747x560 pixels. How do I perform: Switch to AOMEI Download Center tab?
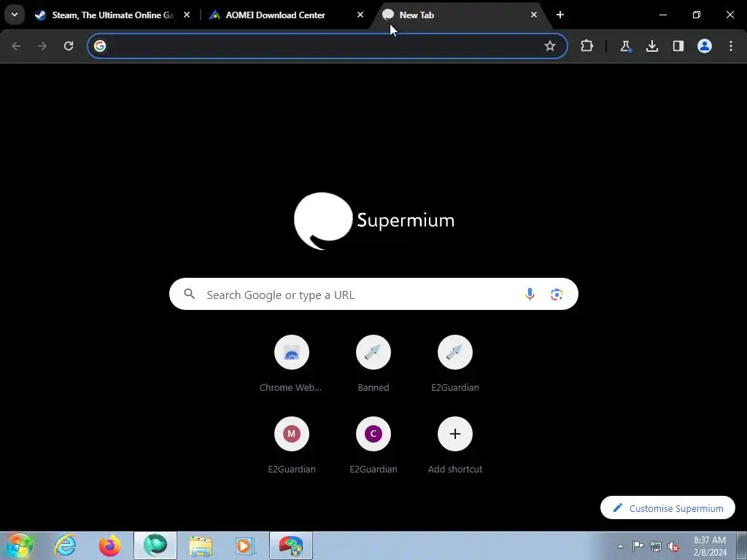275,15
